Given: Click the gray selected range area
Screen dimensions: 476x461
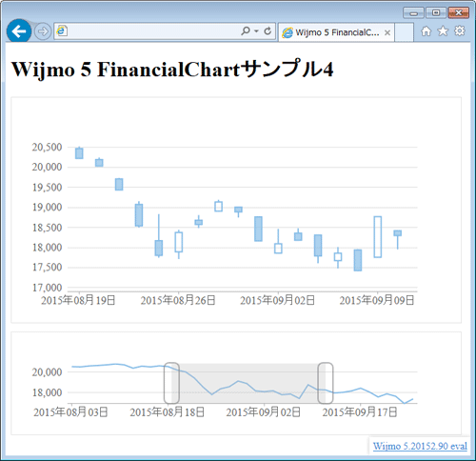Looking at the screenshot, I should 248,384.
